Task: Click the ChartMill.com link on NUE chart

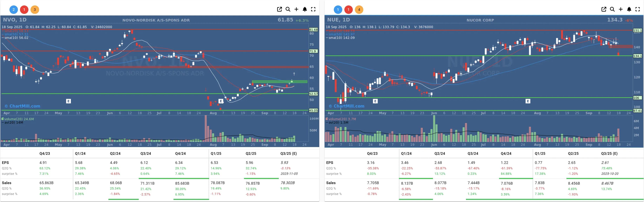Action: coord(346,106)
